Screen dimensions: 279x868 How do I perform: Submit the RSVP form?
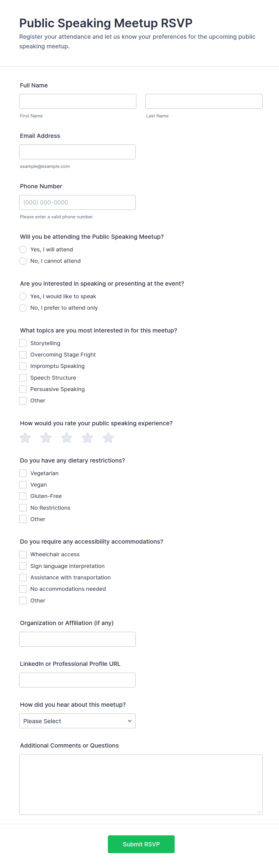tap(141, 844)
